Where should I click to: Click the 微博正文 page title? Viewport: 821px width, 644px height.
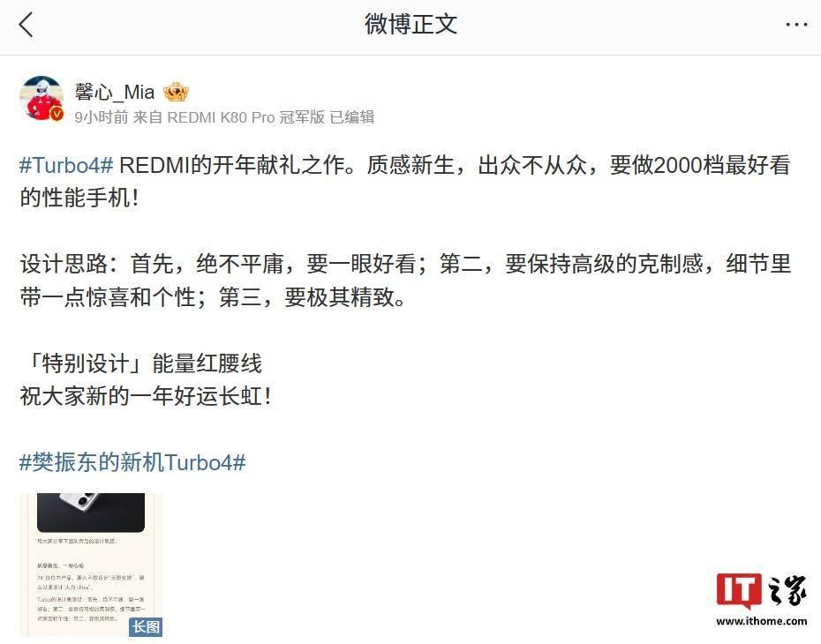pos(411,25)
